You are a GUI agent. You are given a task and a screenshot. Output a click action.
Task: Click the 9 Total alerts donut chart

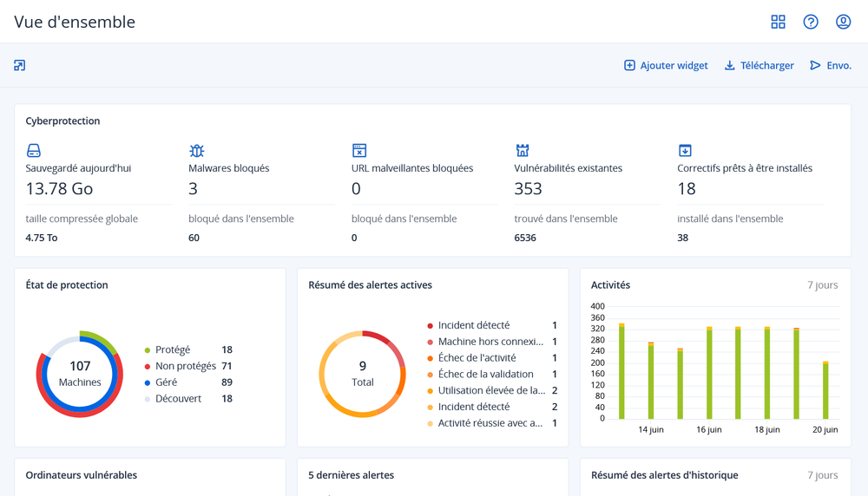(362, 374)
